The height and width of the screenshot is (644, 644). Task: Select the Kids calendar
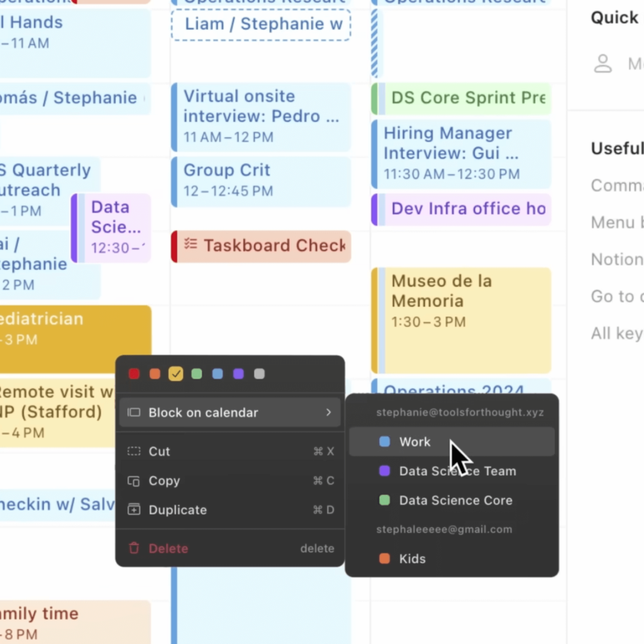[452, 558]
